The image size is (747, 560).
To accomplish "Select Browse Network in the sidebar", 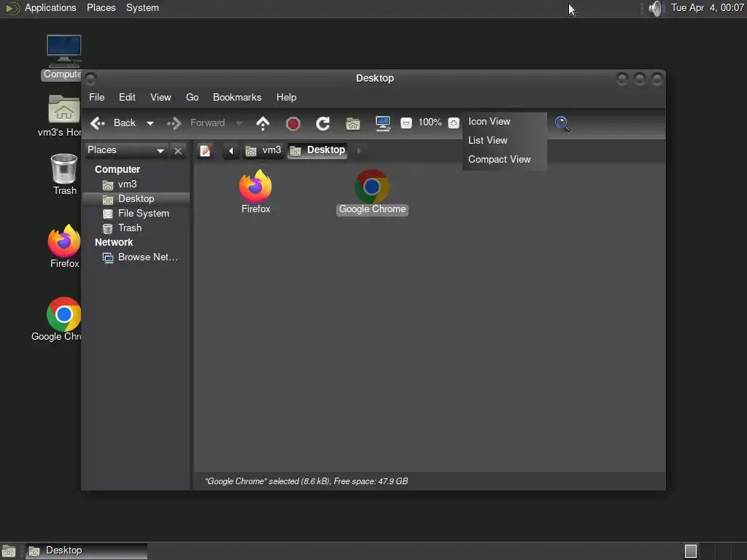I will [136, 257].
